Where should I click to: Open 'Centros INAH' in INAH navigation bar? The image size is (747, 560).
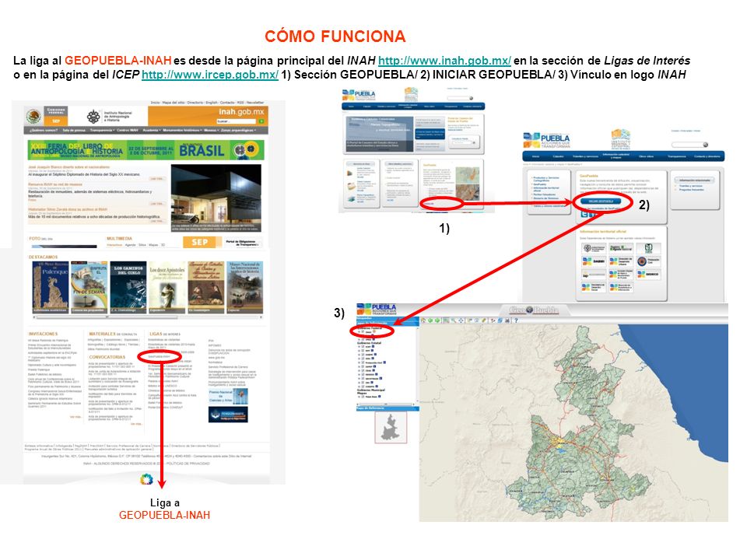tap(127, 130)
